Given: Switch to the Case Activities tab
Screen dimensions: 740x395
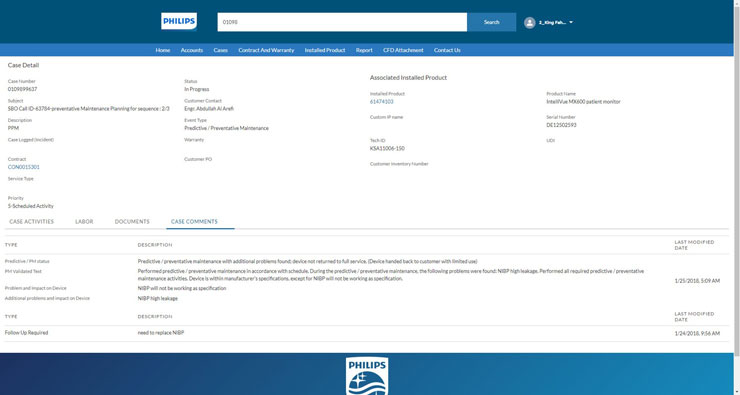Looking at the screenshot, I should (x=32, y=221).
